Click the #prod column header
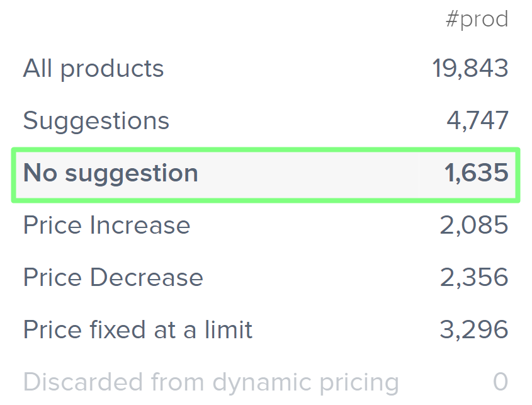 477,20
